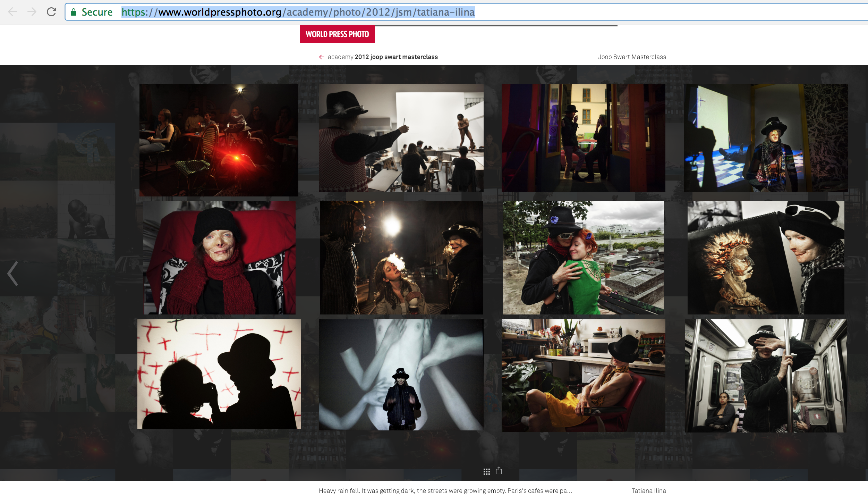Viewport: 868px width, 504px height.
Task: Go to previous gallery with left chevron
Action: [x=12, y=274]
